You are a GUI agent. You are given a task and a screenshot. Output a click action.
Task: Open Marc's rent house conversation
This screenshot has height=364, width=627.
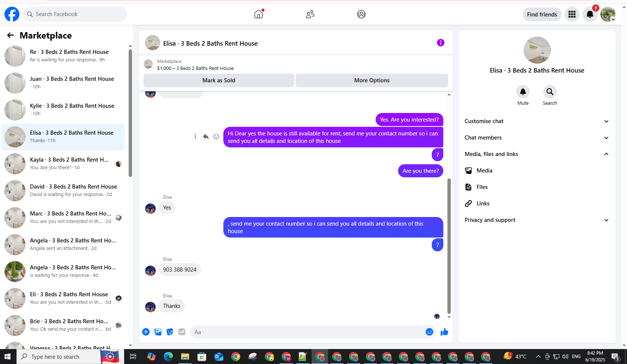63,217
